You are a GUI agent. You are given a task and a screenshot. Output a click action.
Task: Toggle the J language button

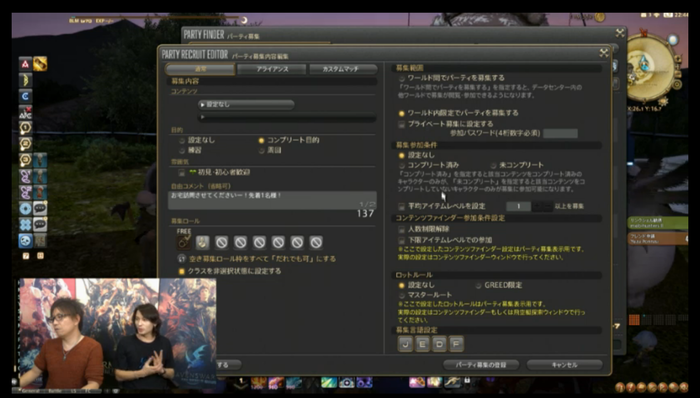pos(405,344)
